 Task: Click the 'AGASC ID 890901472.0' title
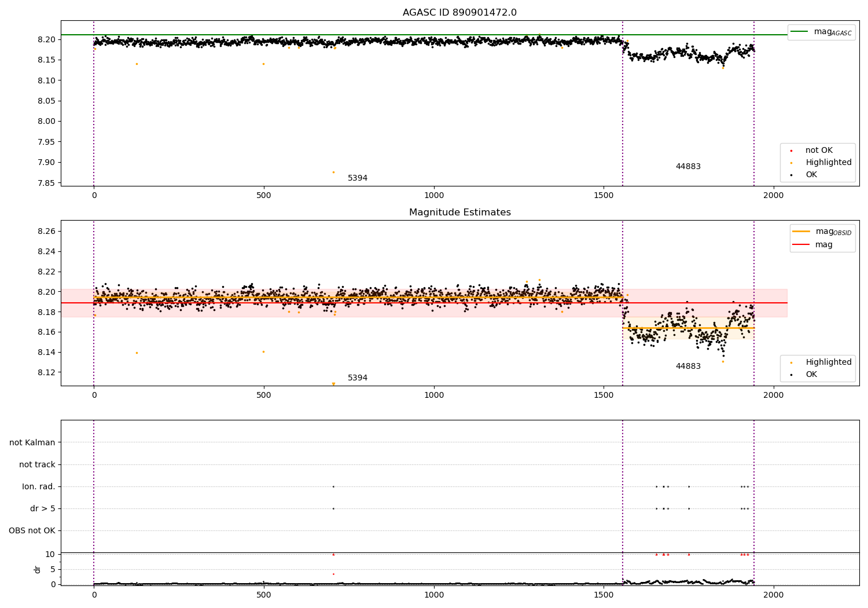pos(459,13)
